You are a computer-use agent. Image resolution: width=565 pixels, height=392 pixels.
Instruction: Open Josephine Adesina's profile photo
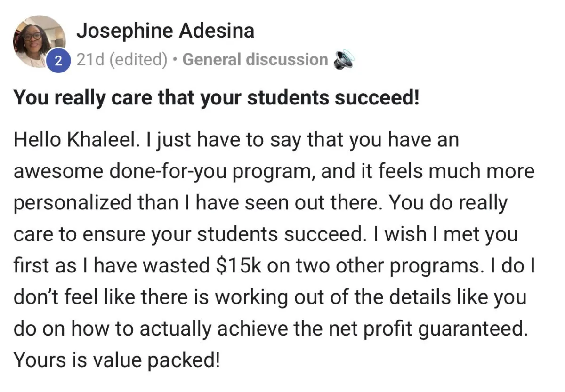pyautogui.click(x=38, y=41)
